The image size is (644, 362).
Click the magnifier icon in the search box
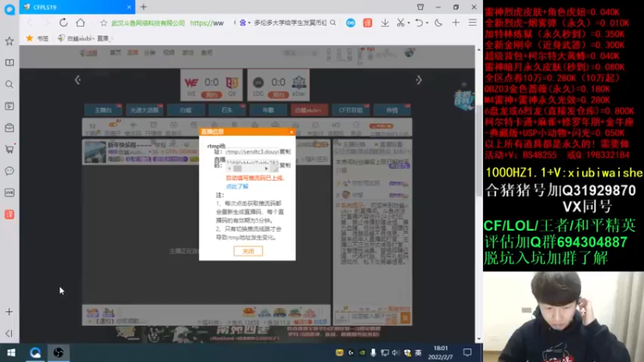[x=333, y=23]
